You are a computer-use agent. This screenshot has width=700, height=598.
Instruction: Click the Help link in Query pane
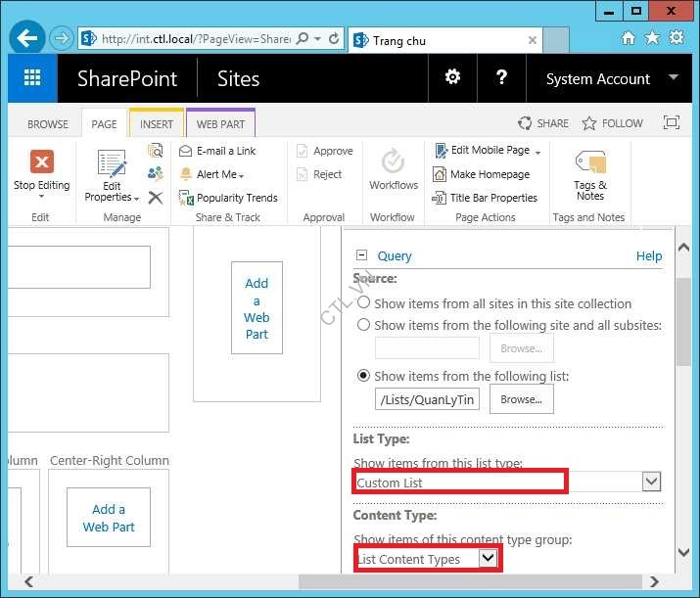coord(649,255)
